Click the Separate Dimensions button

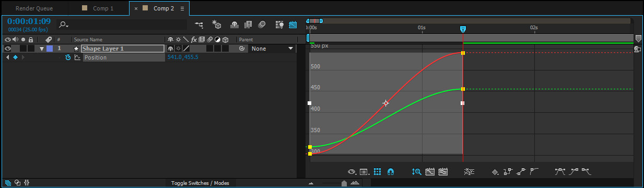tap(469, 171)
